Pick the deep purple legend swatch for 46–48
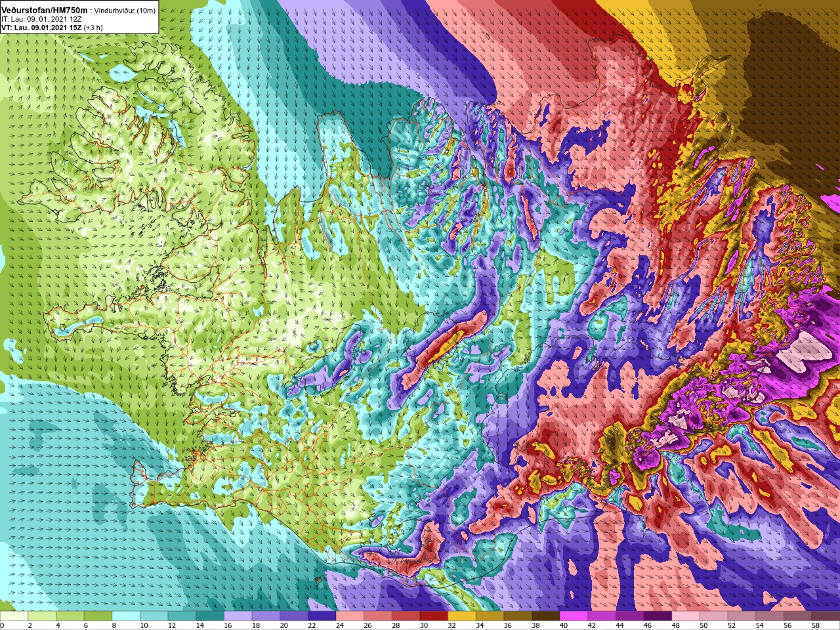 pos(658,617)
